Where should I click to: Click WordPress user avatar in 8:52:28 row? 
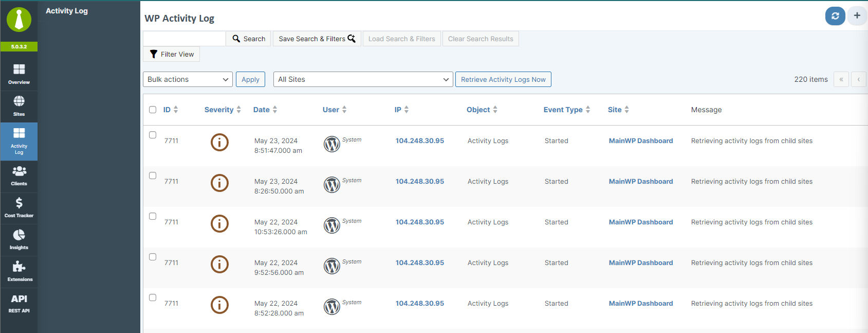[332, 307]
